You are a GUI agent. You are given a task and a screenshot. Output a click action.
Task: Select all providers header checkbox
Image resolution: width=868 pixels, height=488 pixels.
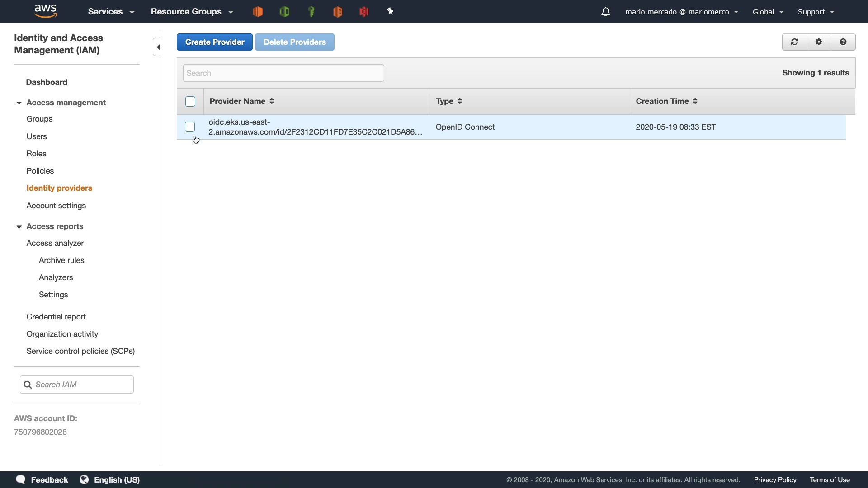(190, 102)
